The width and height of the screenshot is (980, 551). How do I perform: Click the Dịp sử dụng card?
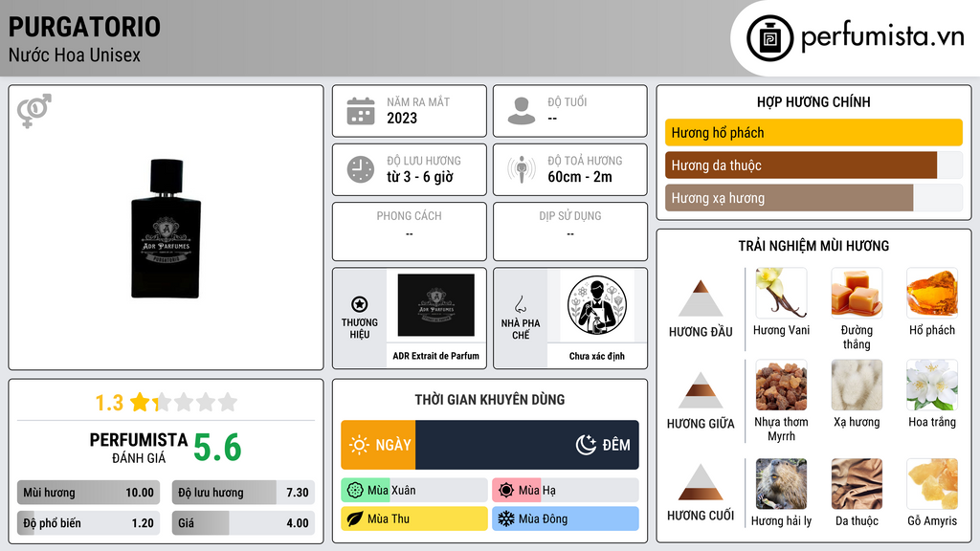[570, 231]
